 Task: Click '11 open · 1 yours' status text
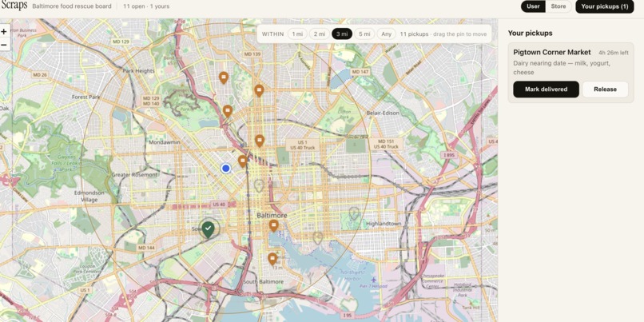click(146, 6)
